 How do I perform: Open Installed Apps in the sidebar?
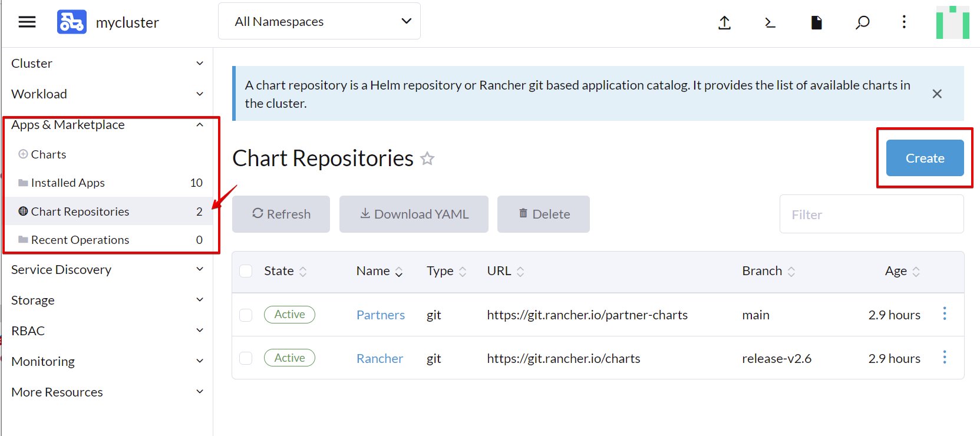[107, 183]
